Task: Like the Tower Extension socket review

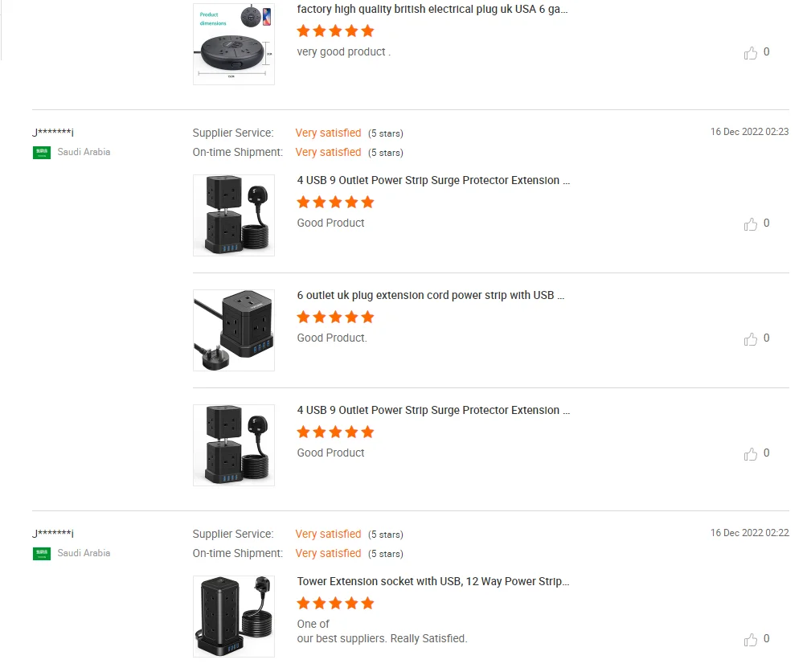Action: pos(751,641)
